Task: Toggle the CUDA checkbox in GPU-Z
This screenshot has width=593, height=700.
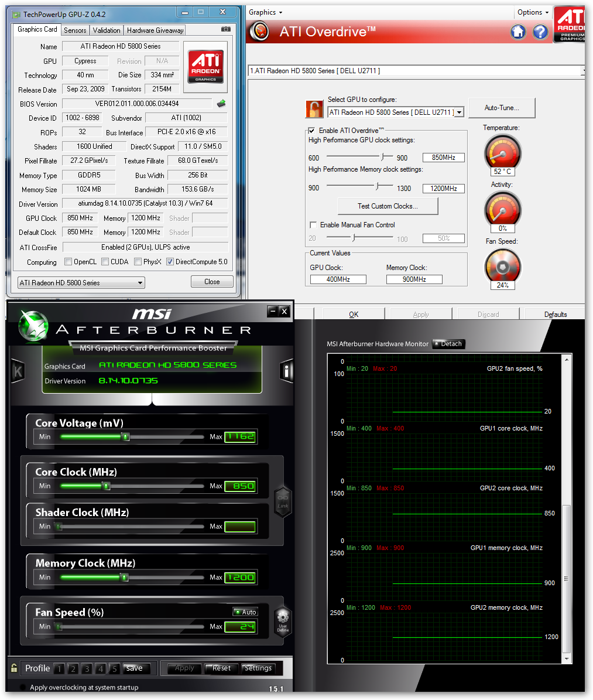Action: [x=105, y=262]
